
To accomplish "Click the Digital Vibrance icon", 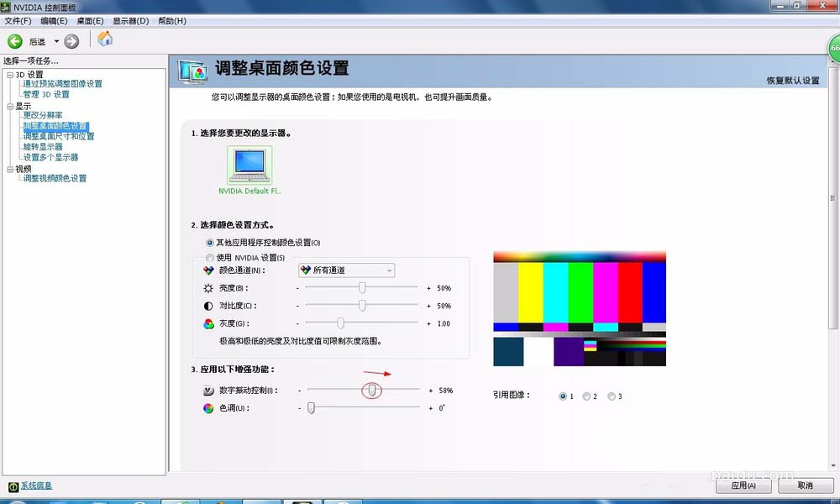I will click(x=208, y=391).
